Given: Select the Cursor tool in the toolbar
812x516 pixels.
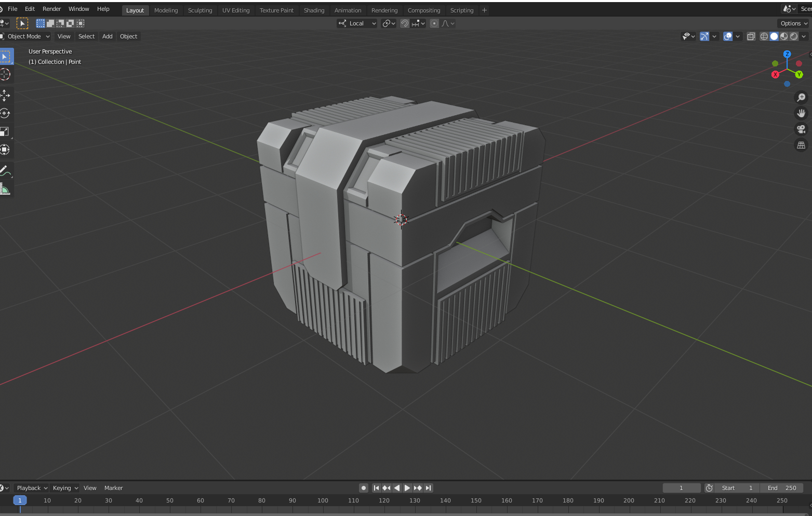Looking at the screenshot, I should [x=5, y=74].
